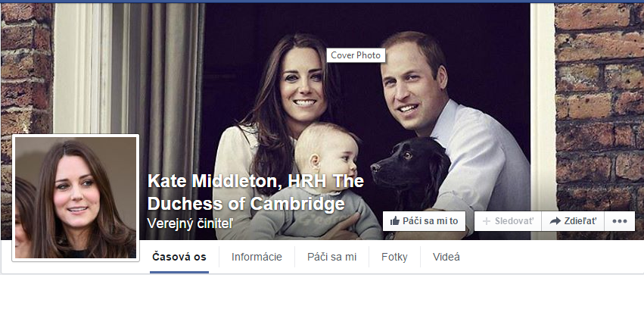Click the brick wall right of cover photo
This screenshot has width=644, height=331.
point(599,119)
